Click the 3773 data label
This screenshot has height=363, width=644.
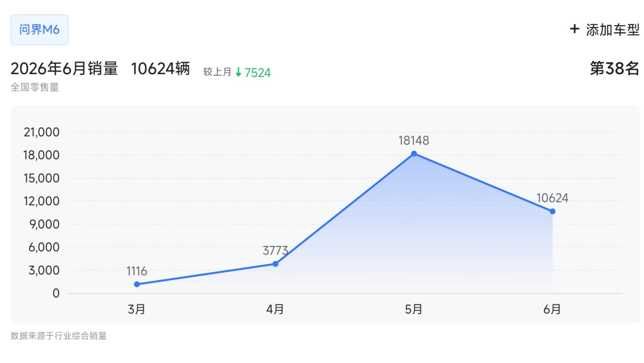click(275, 250)
